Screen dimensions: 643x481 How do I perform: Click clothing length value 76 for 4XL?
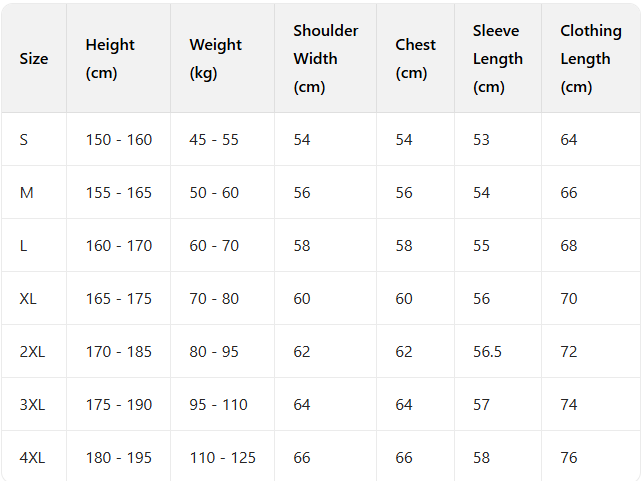click(x=569, y=458)
